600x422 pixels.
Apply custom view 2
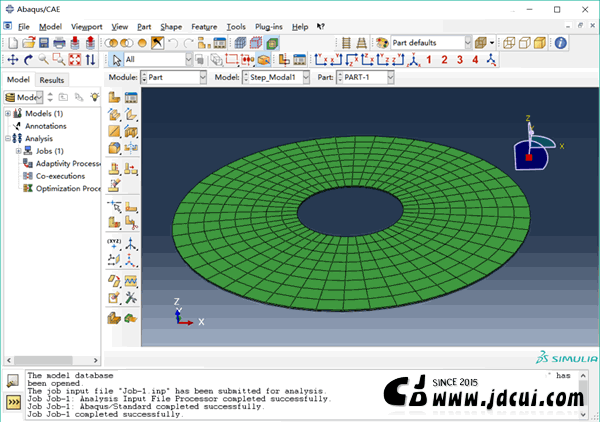[x=444, y=60]
